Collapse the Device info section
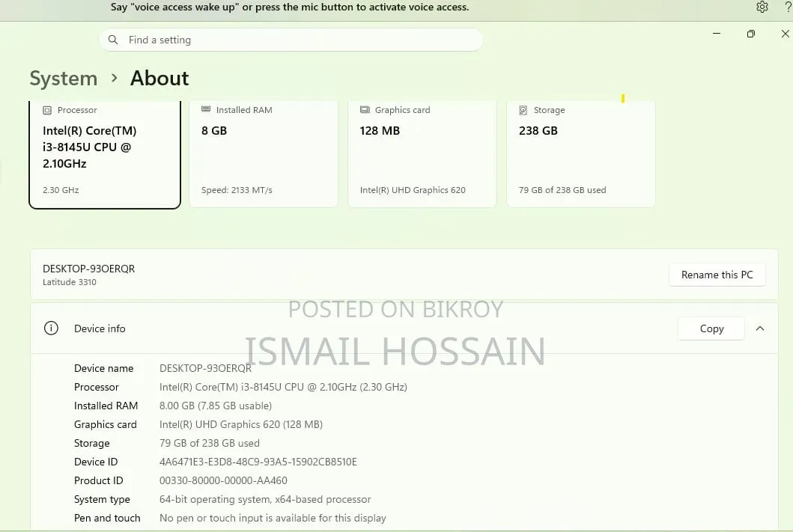The height and width of the screenshot is (532, 793). [759, 328]
